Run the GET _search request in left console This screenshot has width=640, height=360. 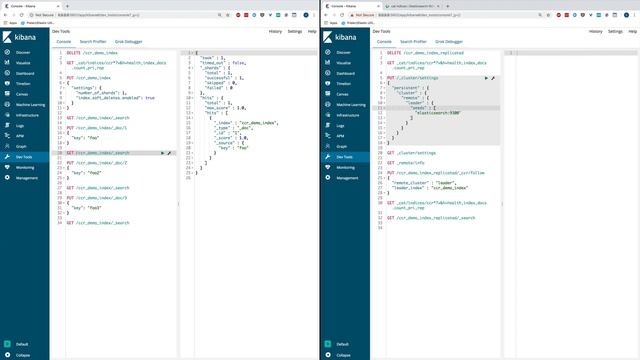tap(162, 153)
